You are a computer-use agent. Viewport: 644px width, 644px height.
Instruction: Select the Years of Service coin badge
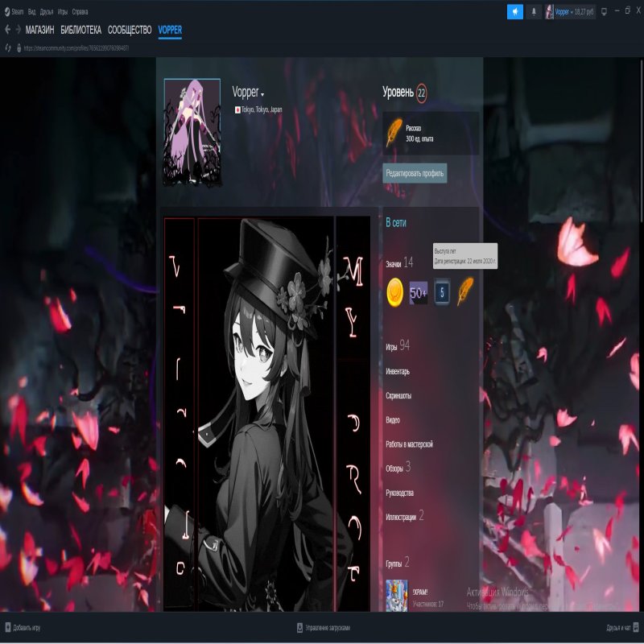click(394, 290)
